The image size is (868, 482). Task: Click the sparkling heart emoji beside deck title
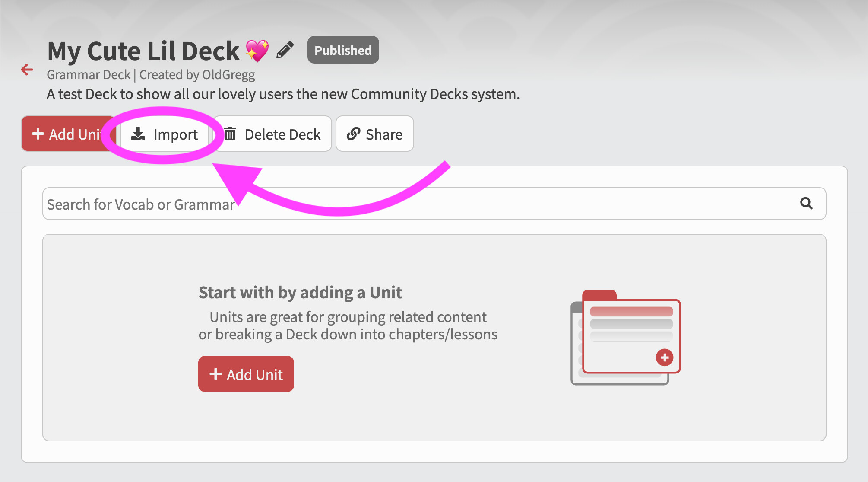(x=257, y=51)
